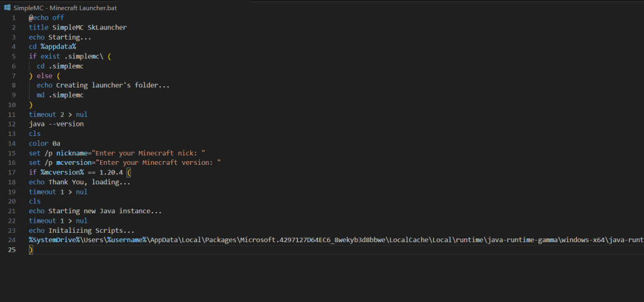644x302 pixels.
Task: Click the highlighted opening parenthesis after 1.20.4
Action: [129, 172]
